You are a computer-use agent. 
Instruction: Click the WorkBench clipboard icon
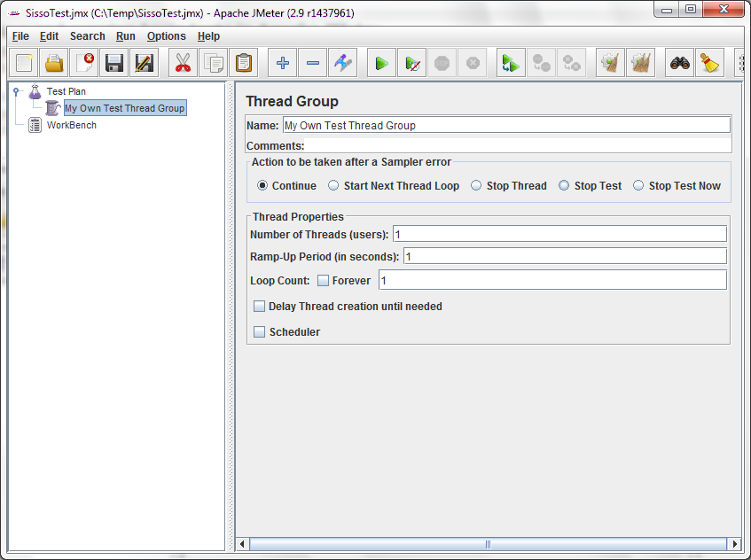[x=35, y=125]
